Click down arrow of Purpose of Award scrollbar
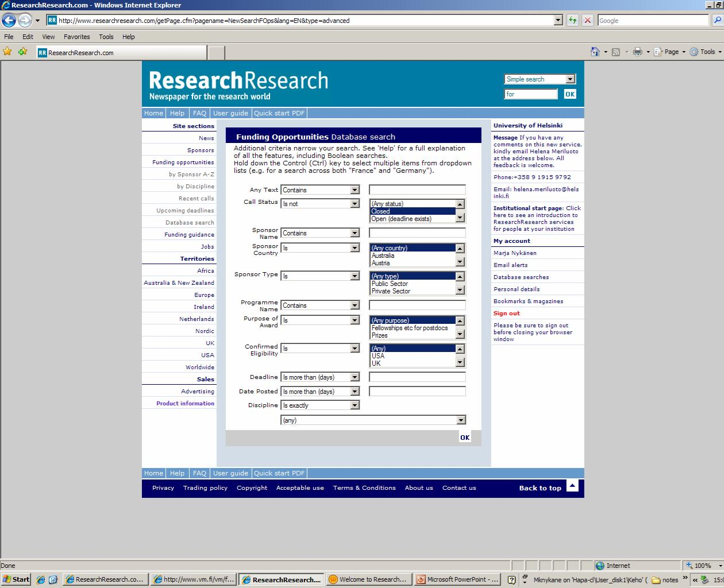The height and width of the screenshot is (588, 724). point(460,335)
